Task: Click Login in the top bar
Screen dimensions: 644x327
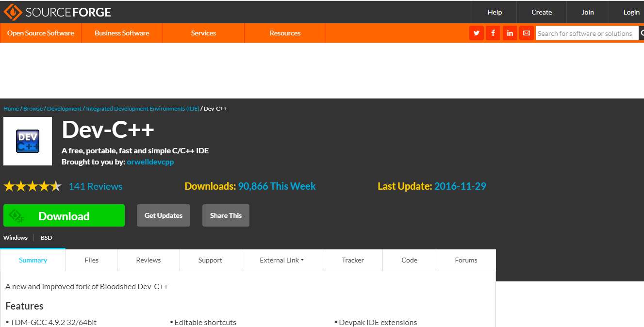Action: [631, 12]
